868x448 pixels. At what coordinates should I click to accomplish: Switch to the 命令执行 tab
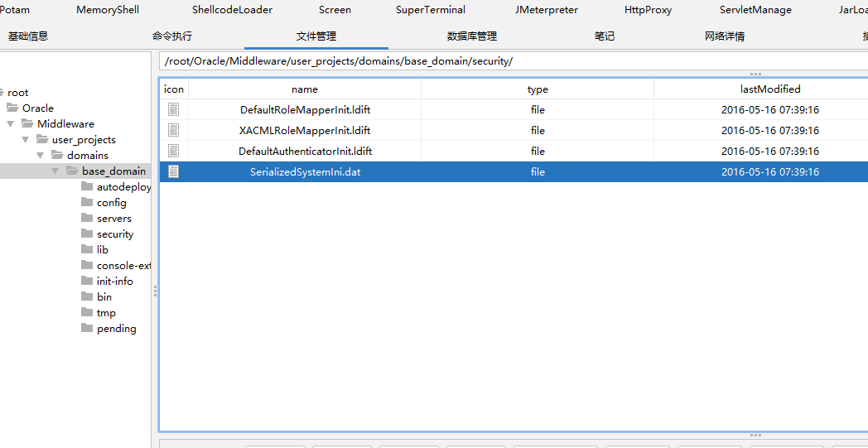(x=172, y=36)
